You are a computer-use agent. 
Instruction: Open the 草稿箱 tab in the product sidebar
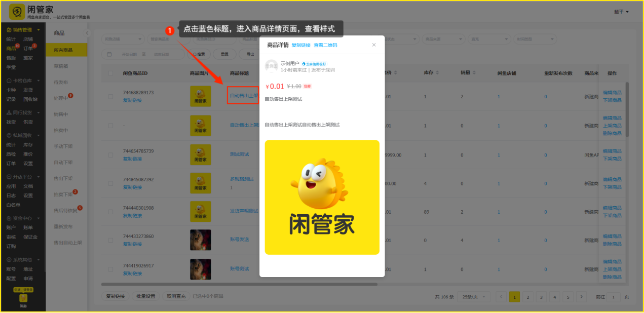pos(61,66)
